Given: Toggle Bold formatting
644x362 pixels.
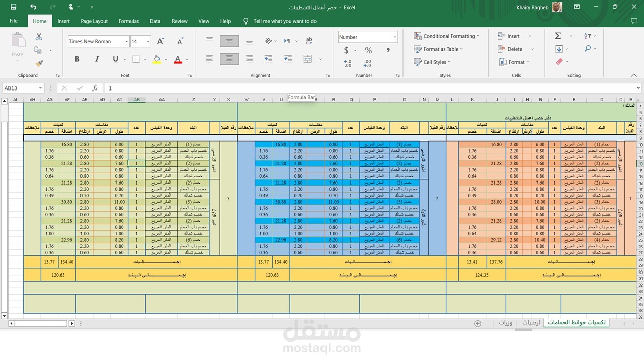Looking at the screenshot, I should (x=77, y=59).
